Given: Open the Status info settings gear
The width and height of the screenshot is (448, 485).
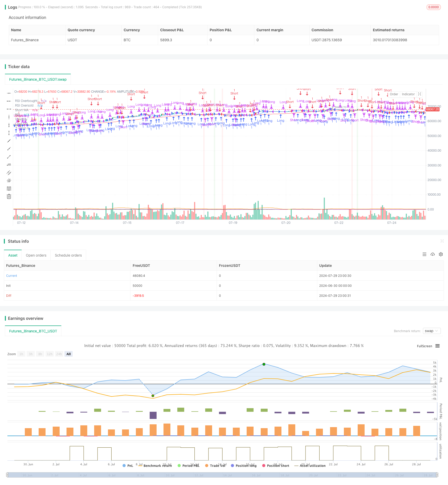Looking at the screenshot, I should tap(441, 254).
